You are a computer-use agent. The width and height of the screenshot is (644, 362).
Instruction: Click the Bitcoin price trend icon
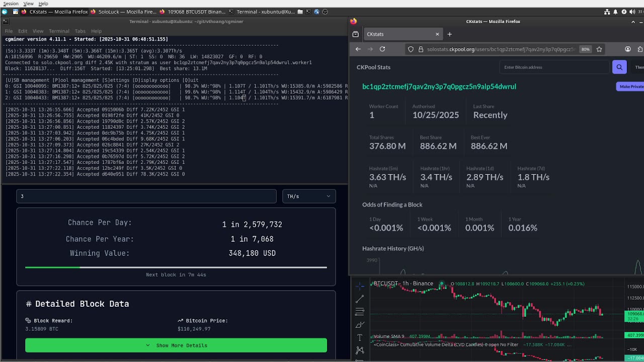tap(181, 320)
